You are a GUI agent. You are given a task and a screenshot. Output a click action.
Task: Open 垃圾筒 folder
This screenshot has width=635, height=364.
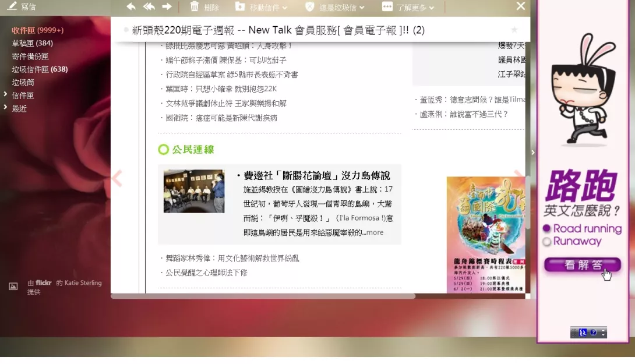23,83
